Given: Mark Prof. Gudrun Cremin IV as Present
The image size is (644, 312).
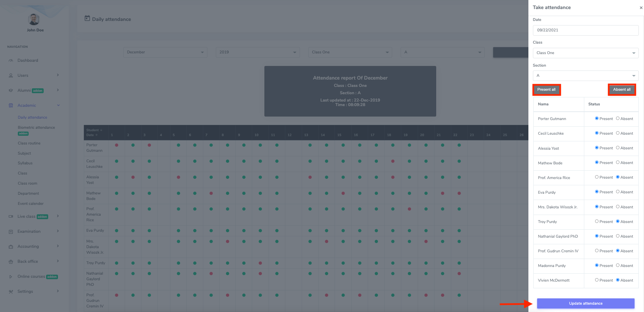Looking at the screenshot, I should pyautogui.click(x=597, y=251).
